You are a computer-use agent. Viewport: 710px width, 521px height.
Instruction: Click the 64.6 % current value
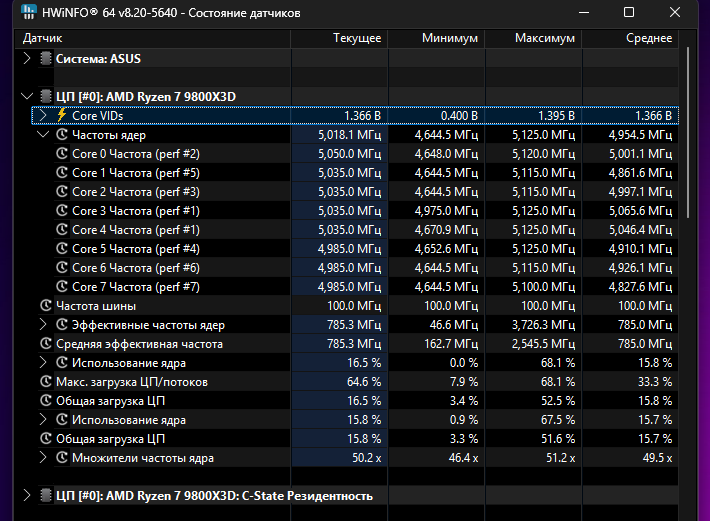pos(364,382)
